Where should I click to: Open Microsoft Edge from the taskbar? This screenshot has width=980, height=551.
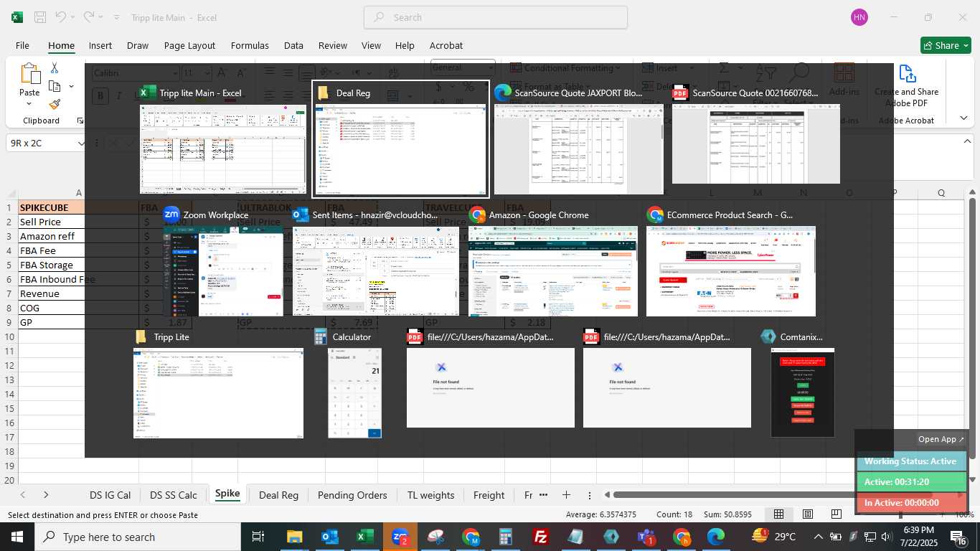716,537
